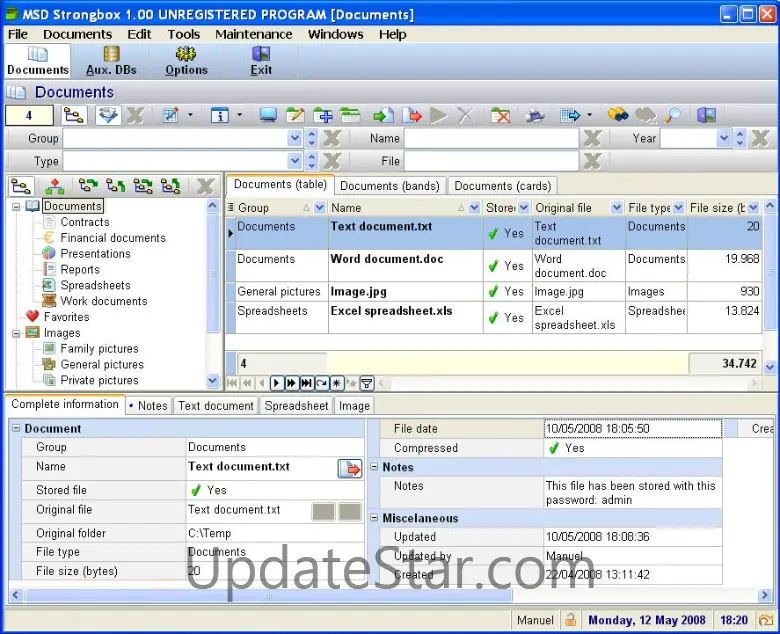This screenshot has height=634, width=780.
Task: Open dropdown arrow next to info icon
Action: (x=239, y=115)
